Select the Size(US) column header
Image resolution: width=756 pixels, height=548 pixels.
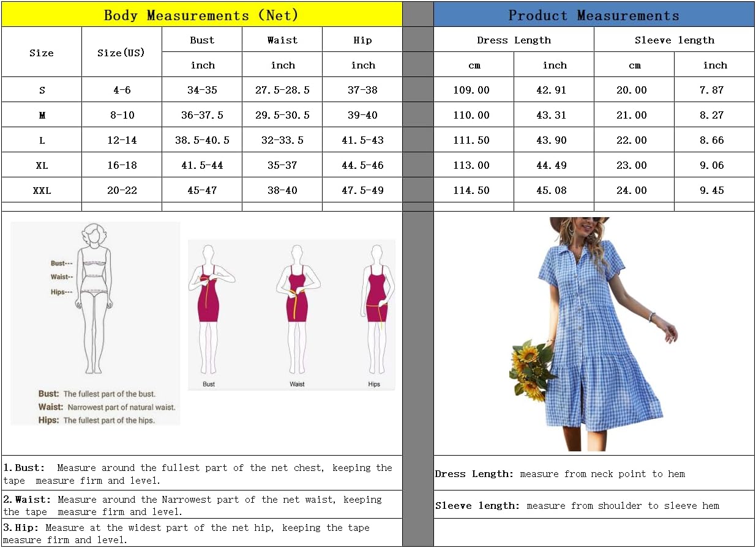point(121,53)
